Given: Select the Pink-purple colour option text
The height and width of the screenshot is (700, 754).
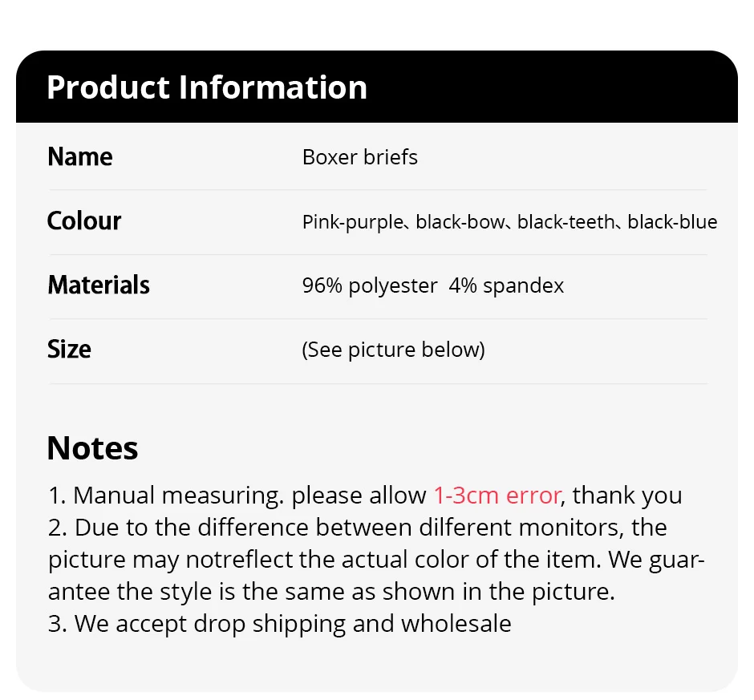Looking at the screenshot, I should tap(351, 222).
